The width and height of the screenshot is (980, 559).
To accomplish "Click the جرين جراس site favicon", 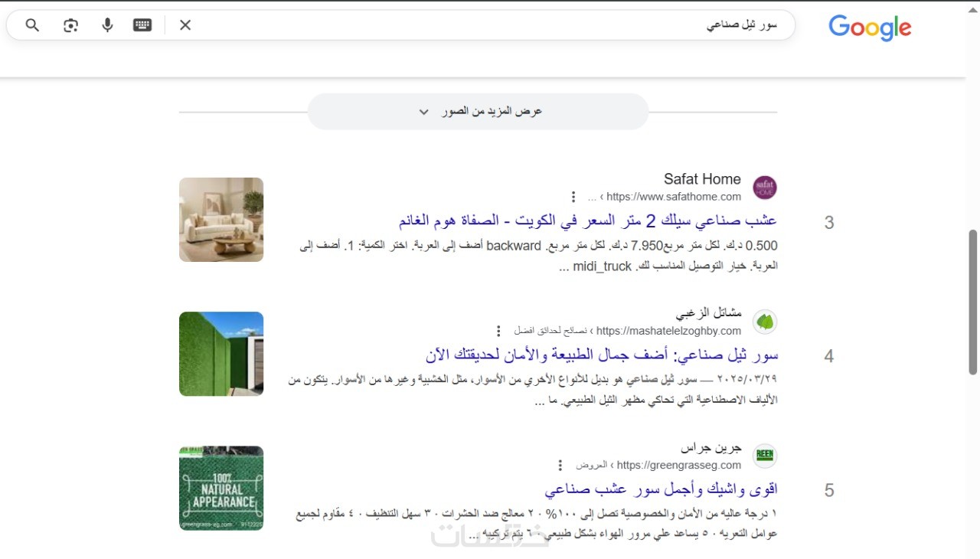I will 765,456.
